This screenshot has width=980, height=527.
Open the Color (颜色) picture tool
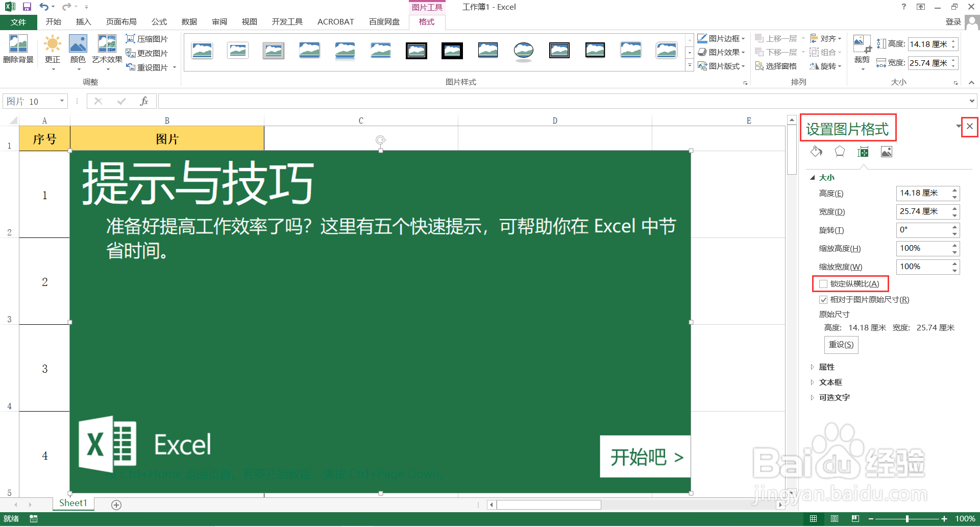pos(78,51)
